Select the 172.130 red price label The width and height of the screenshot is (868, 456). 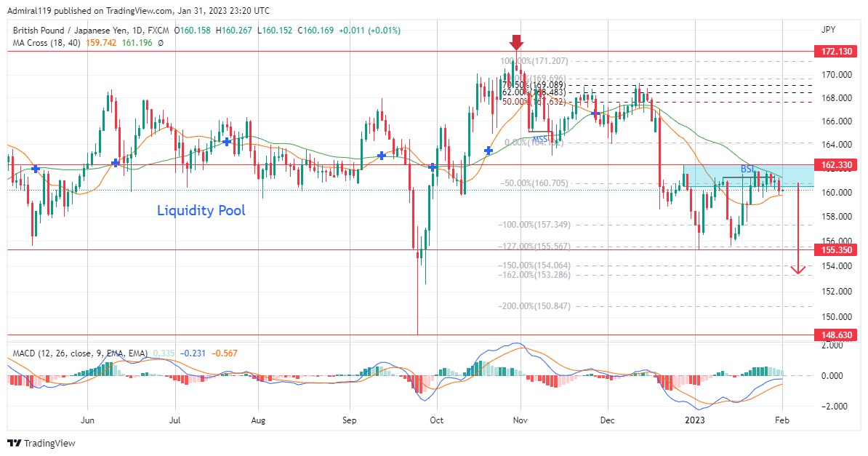tap(837, 52)
